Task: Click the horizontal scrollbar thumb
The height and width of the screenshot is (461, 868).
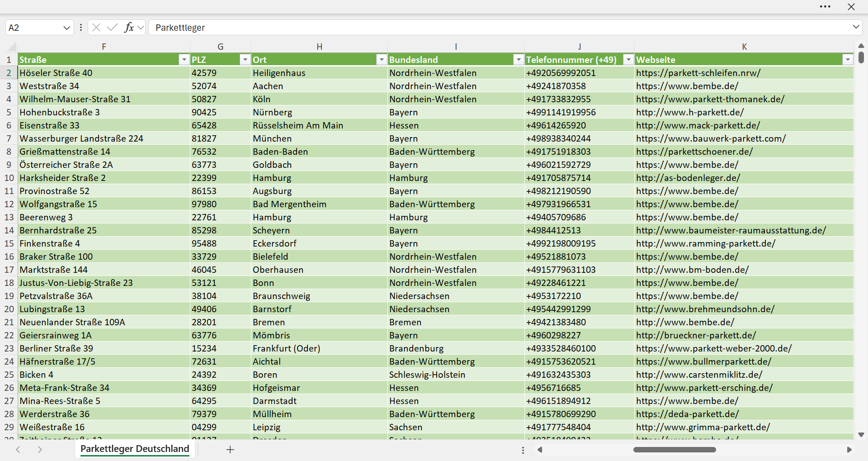Action: pyautogui.click(x=675, y=450)
